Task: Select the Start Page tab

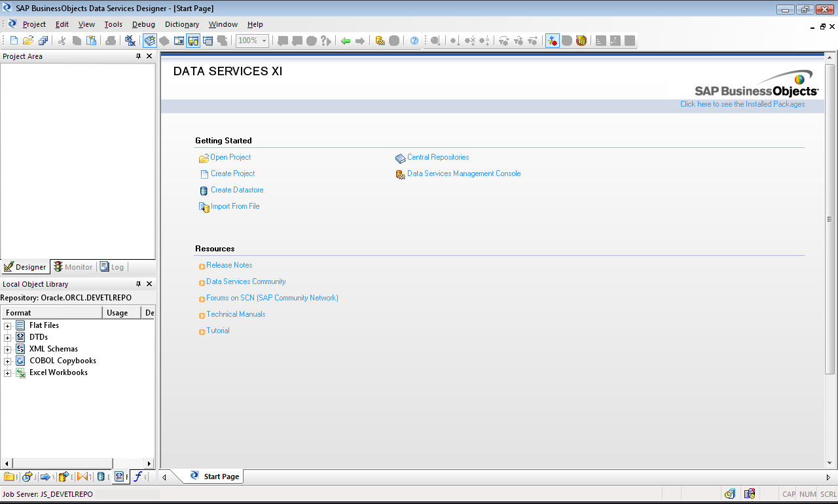Action: tap(215, 477)
